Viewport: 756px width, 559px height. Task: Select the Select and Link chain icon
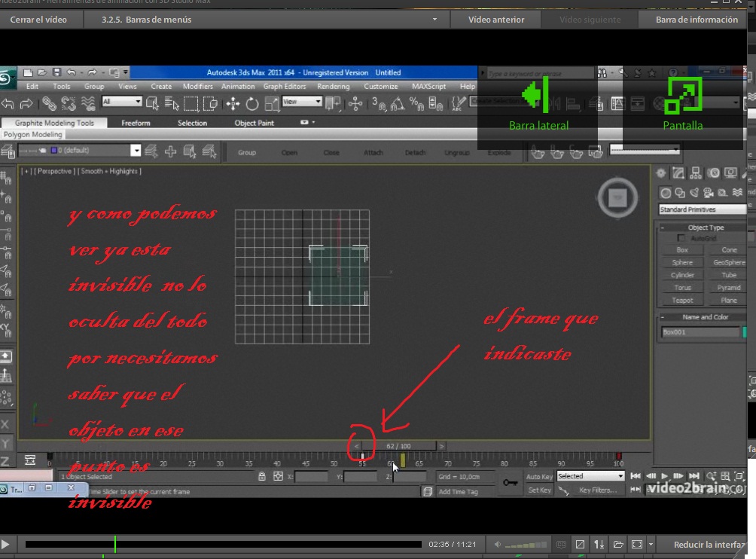click(49, 103)
